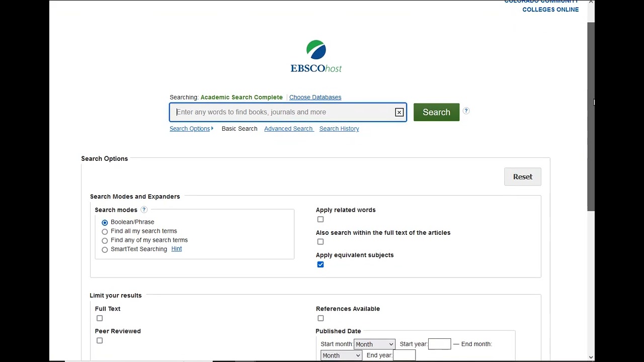Click Colorado Community Colleges Online text

[541, 5]
